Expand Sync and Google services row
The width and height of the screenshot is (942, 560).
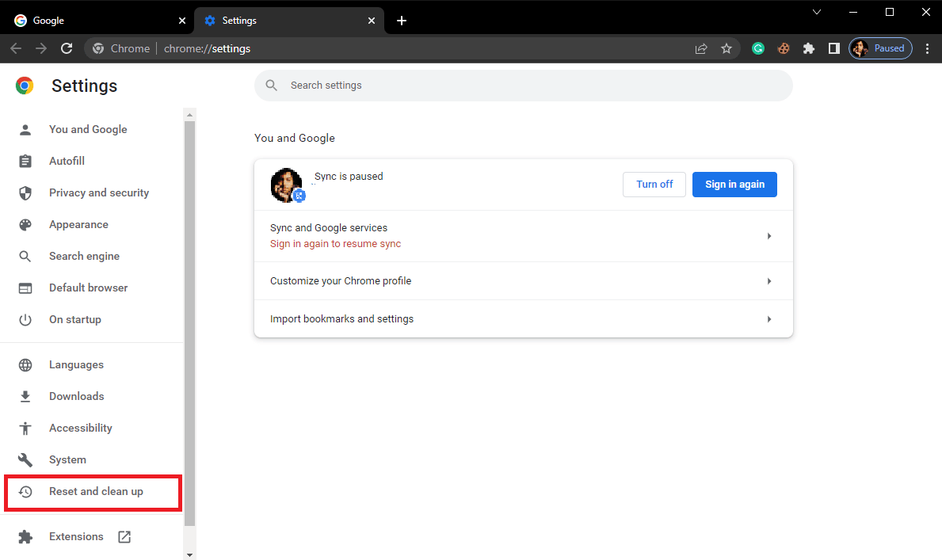523,236
